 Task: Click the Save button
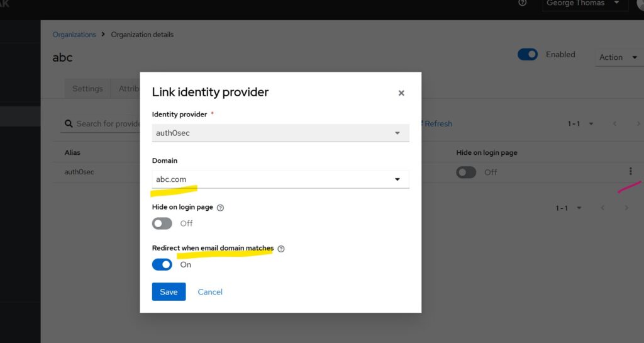(169, 291)
